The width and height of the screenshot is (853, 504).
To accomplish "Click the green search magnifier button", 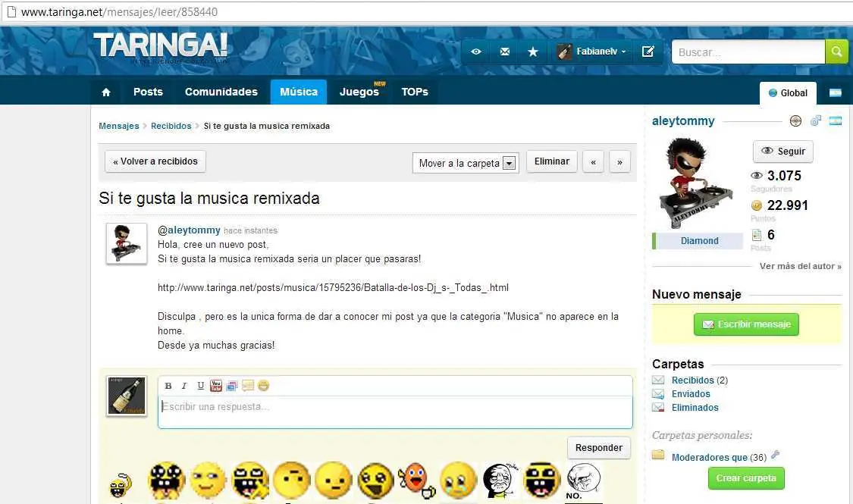I will pos(836,52).
